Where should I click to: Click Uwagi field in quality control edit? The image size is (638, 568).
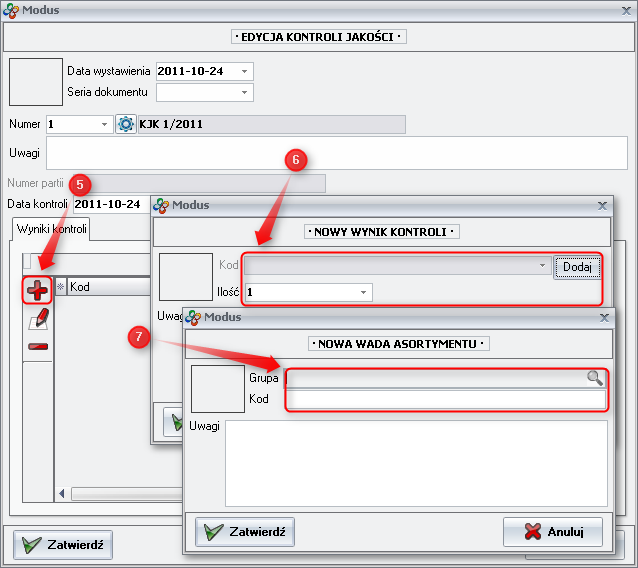pos(336,153)
